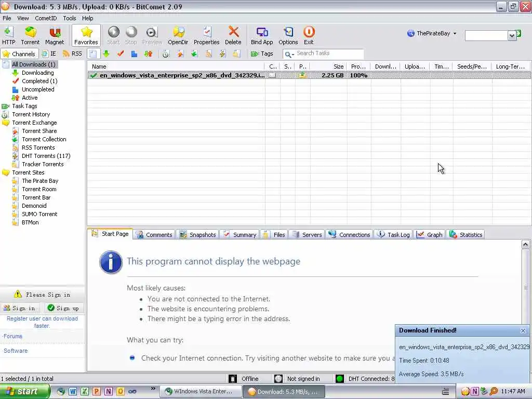Open the CometID menu

point(46,18)
